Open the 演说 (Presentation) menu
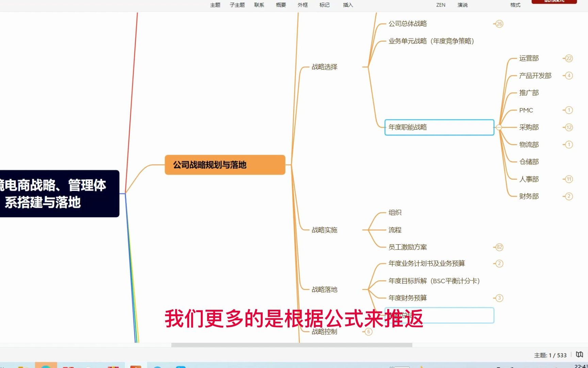The width and height of the screenshot is (588, 368). pos(462,5)
